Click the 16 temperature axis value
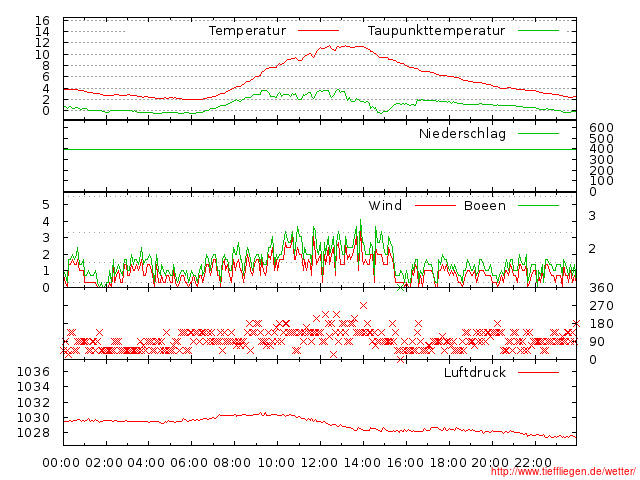640x480 pixels. tap(42, 20)
